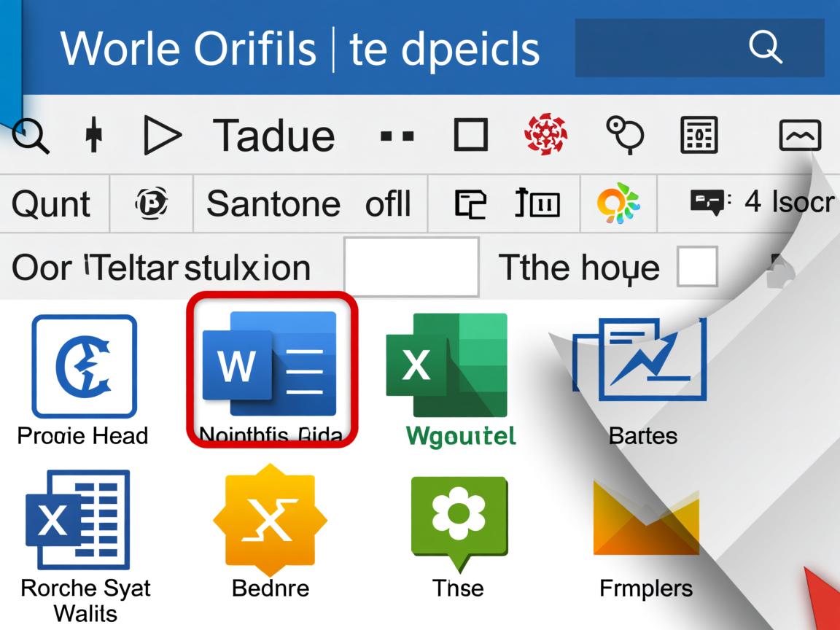Open the Frmplers envelope icon
The height and width of the screenshot is (630, 840).
point(646,519)
